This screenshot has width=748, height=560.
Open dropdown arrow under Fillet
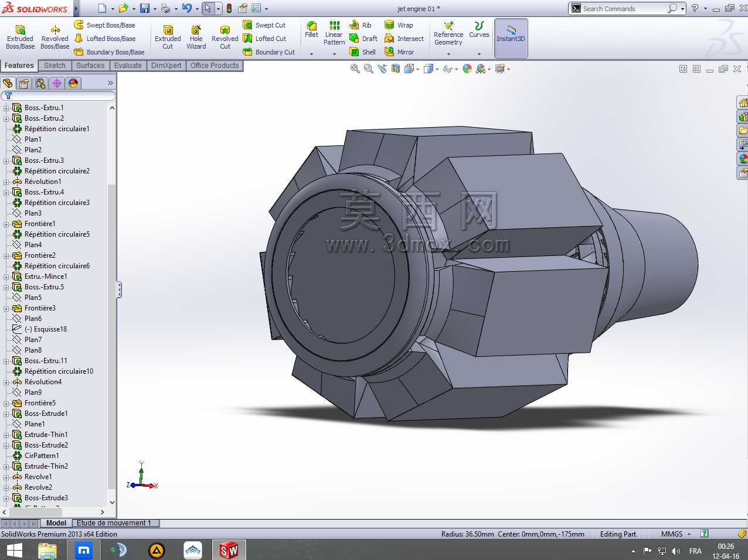tap(311, 54)
